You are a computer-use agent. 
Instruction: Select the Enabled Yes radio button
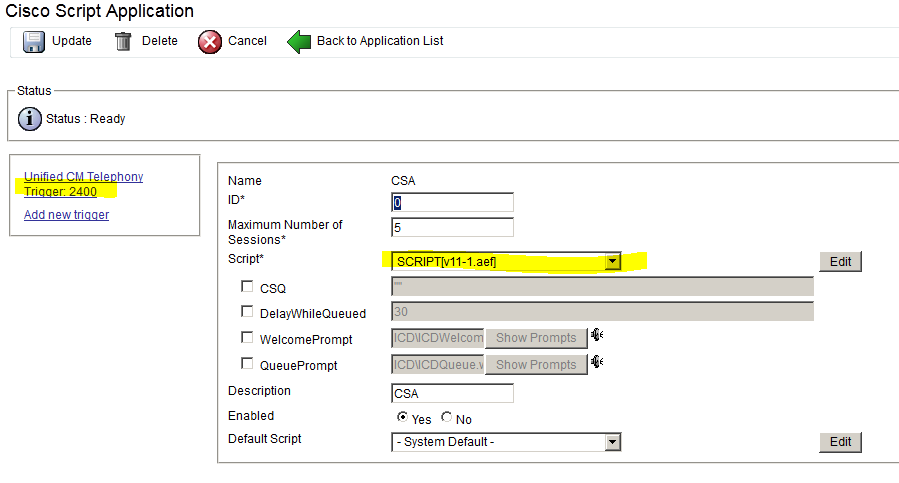[402, 417]
